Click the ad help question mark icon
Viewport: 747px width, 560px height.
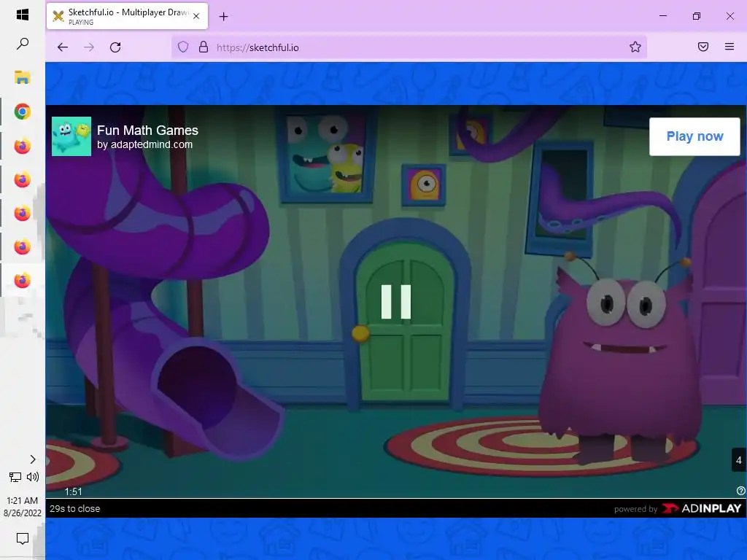(741, 491)
